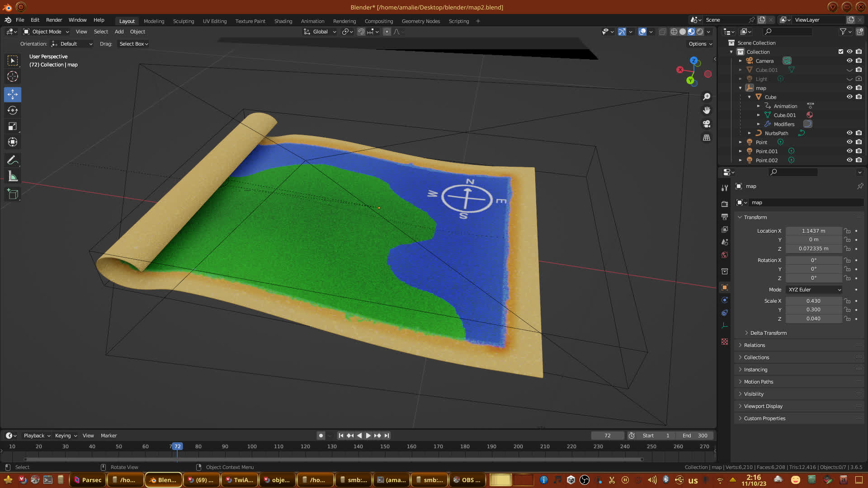
Task: Switch to the Sculpting workspace tab
Action: coord(183,21)
